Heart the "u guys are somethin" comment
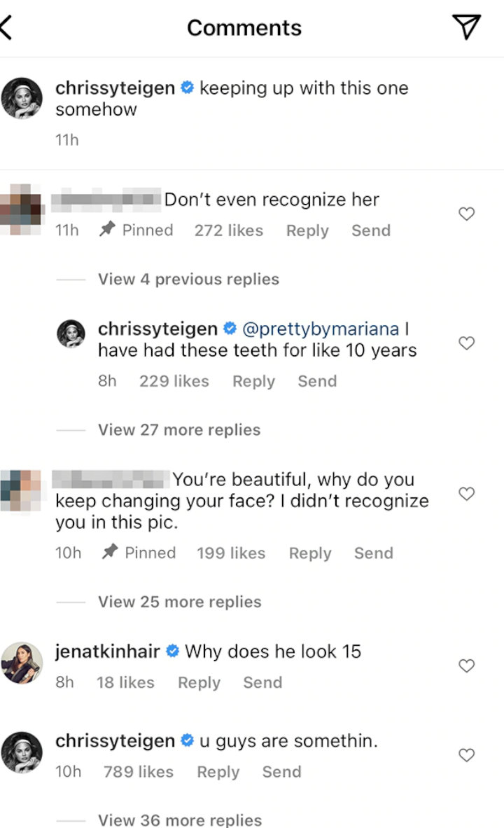Screen dimensions: 504x828 pyautogui.click(x=466, y=755)
